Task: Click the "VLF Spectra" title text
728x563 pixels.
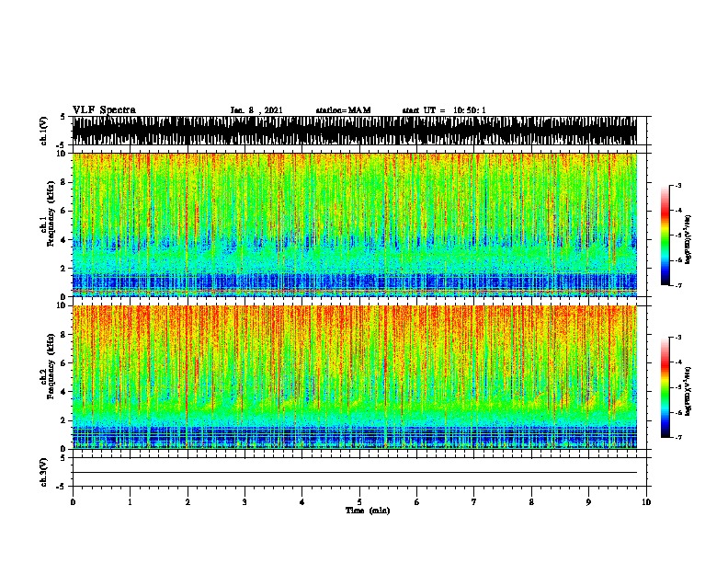Action: pos(104,109)
